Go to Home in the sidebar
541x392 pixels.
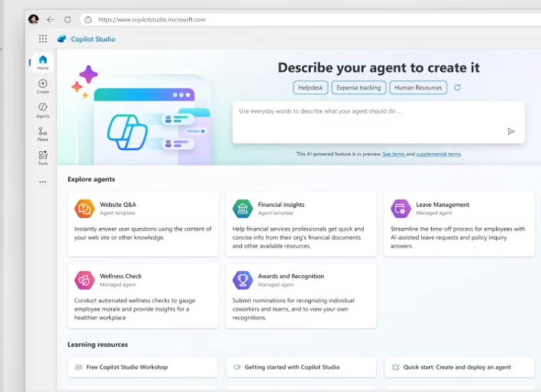[x=43, y=62]
